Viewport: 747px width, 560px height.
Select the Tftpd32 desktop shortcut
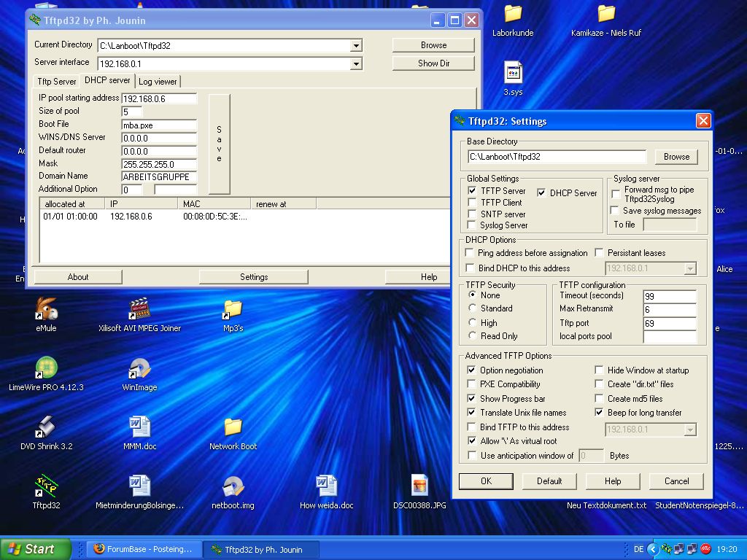[46, 486]
